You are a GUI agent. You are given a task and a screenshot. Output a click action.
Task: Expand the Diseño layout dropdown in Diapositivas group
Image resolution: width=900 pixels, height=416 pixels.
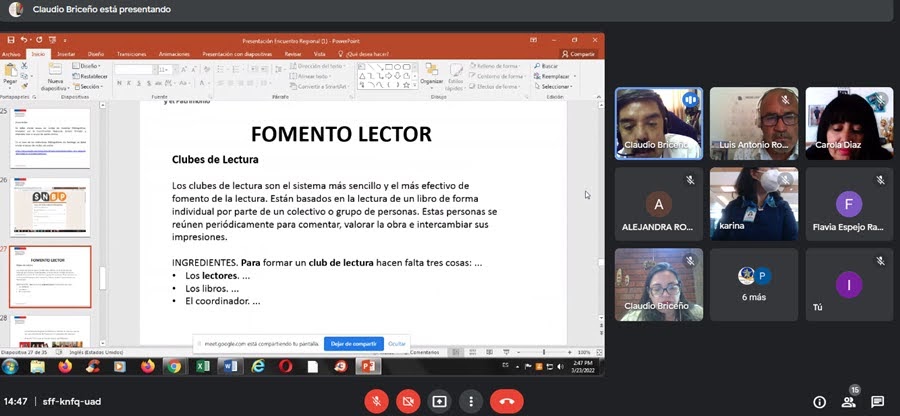click(90, 66)
